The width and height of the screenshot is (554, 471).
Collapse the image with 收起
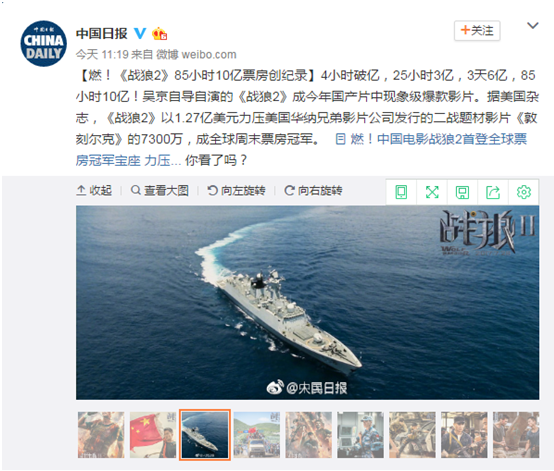point(94,190)
